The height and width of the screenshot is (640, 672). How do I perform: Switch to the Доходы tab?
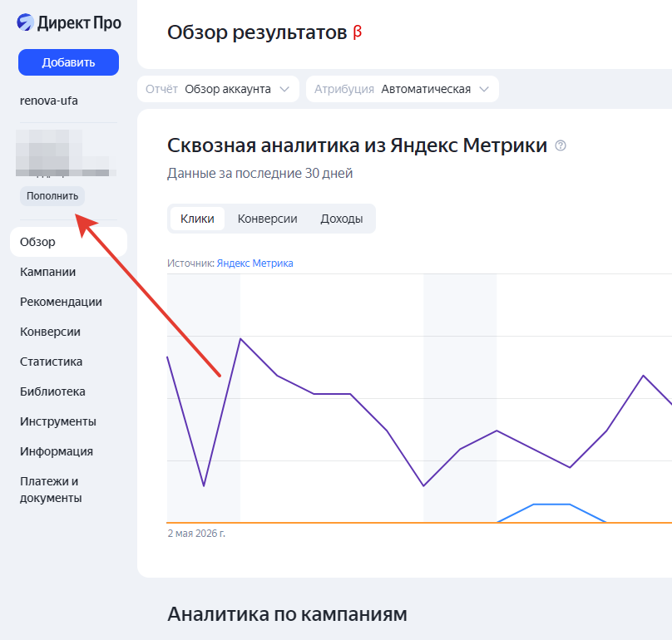click(x=342, y=219)
